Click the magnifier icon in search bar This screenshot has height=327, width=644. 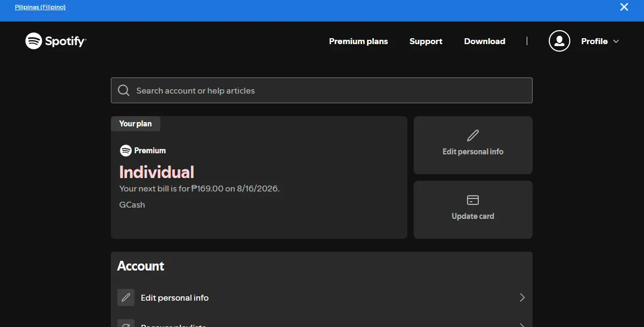pyautogui.click(x=124, y=90)
